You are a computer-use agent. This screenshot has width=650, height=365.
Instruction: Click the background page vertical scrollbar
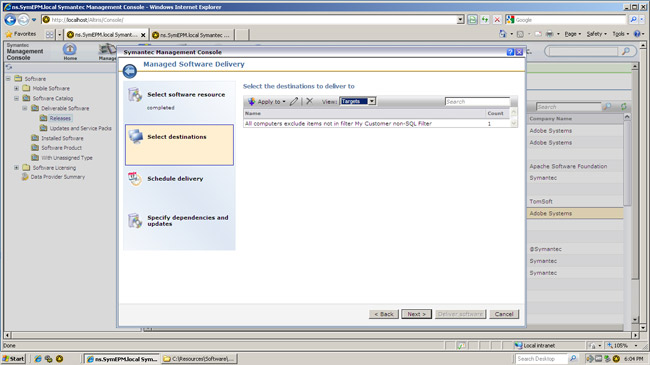(635, 193)
